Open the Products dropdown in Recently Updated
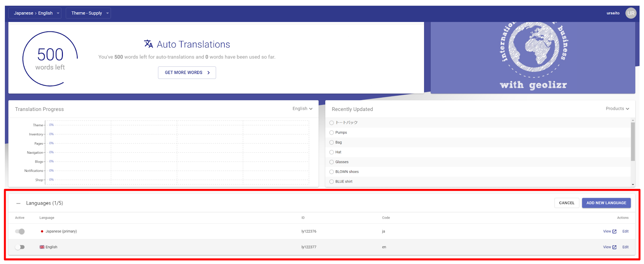 pyautogui.click(x=617, y=109)
